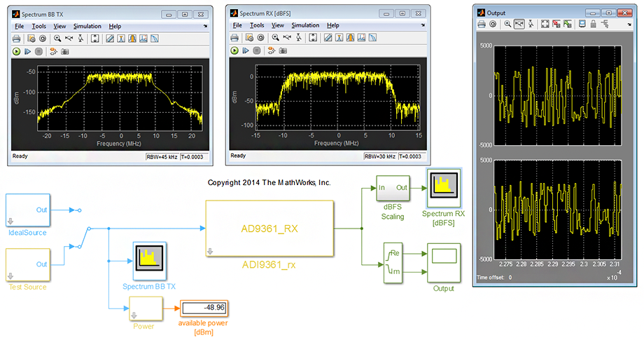Click RBW=30 kHz status in Spectrum RX

click(x=380, y=156)
